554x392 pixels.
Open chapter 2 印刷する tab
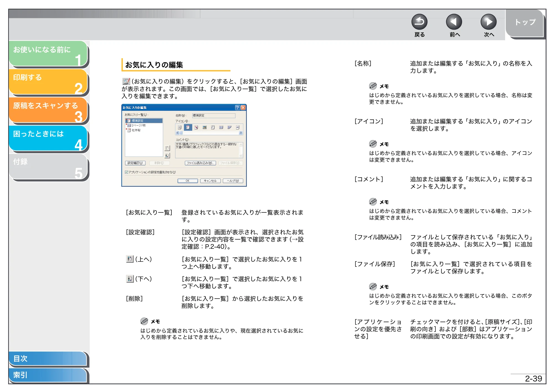coord(48,82)
